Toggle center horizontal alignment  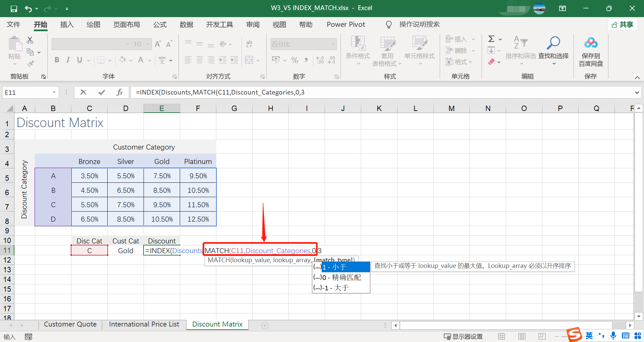tap(200, 60)
